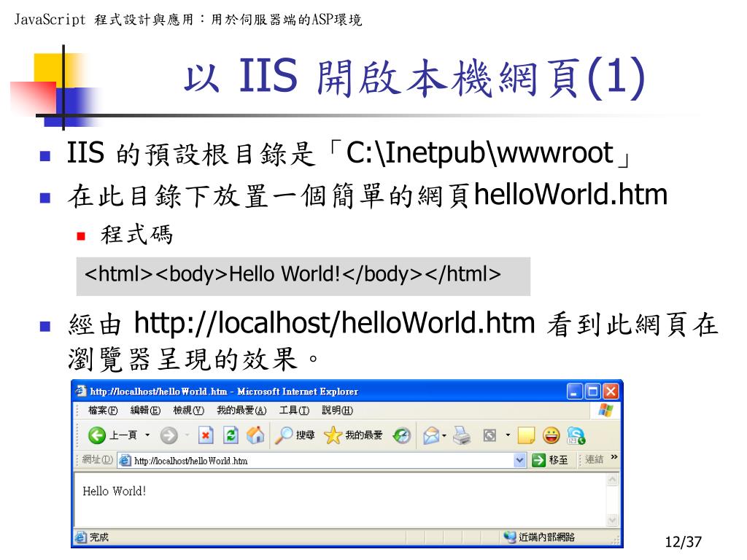Open the Edit button dropdown arrow
The height and width of the screenshot is (560, 747).
[508, 435]
